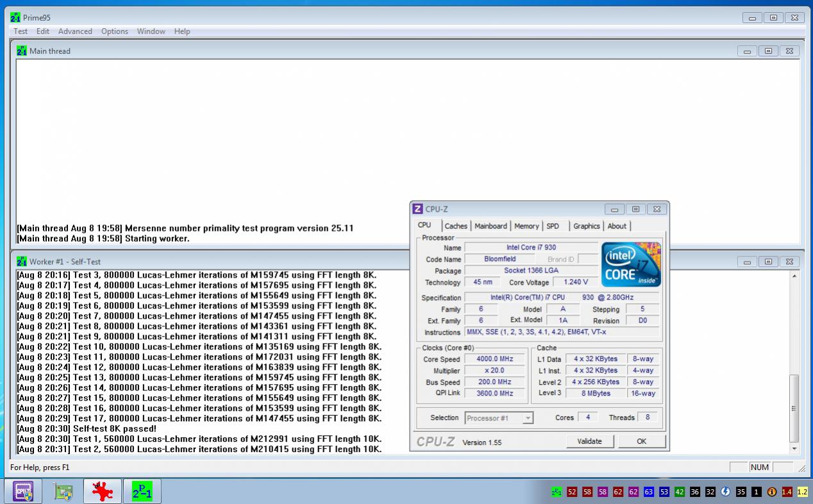Switch to the About tab in CPU-Z

[x=617, y=226]
